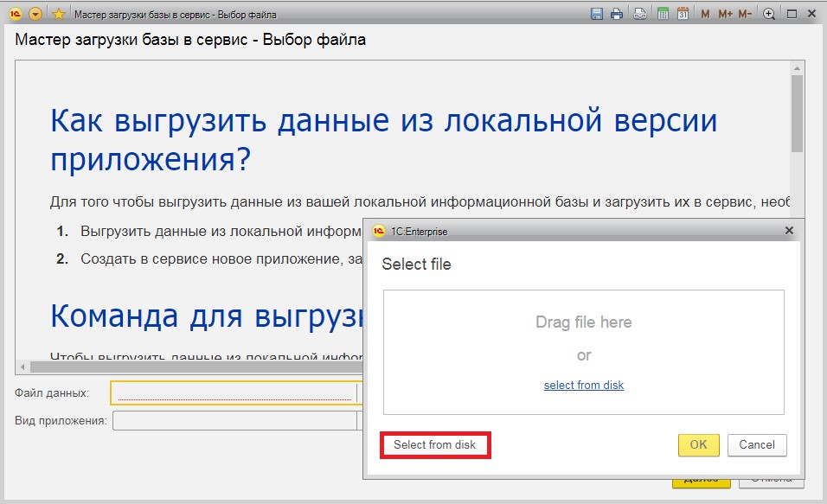Viewport: 827px width, 504px height.
Task: Click the Zoom magnifier icon
Action: coord(769,14)
